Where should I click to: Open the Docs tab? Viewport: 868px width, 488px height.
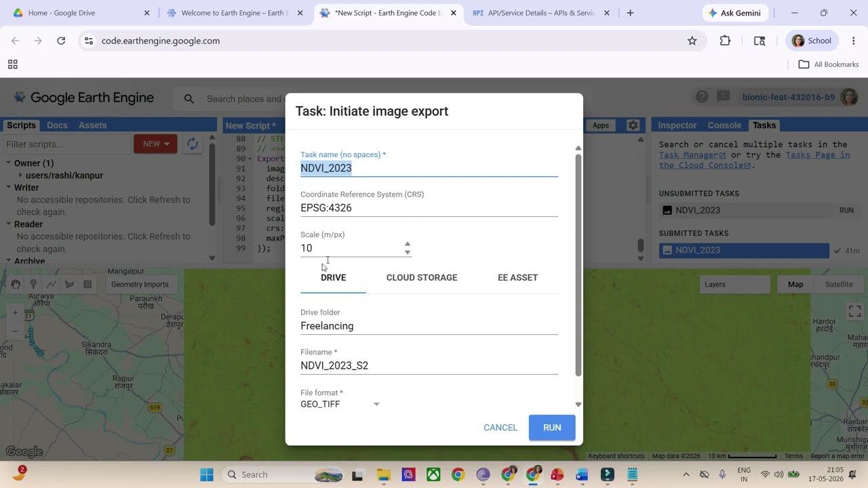57,125
